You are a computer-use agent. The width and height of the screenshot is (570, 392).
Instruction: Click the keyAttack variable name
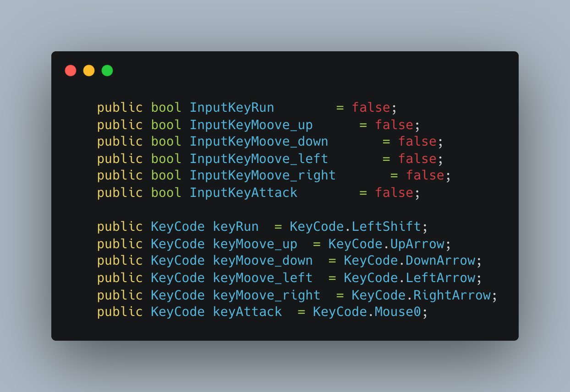(x=247, y=312)
